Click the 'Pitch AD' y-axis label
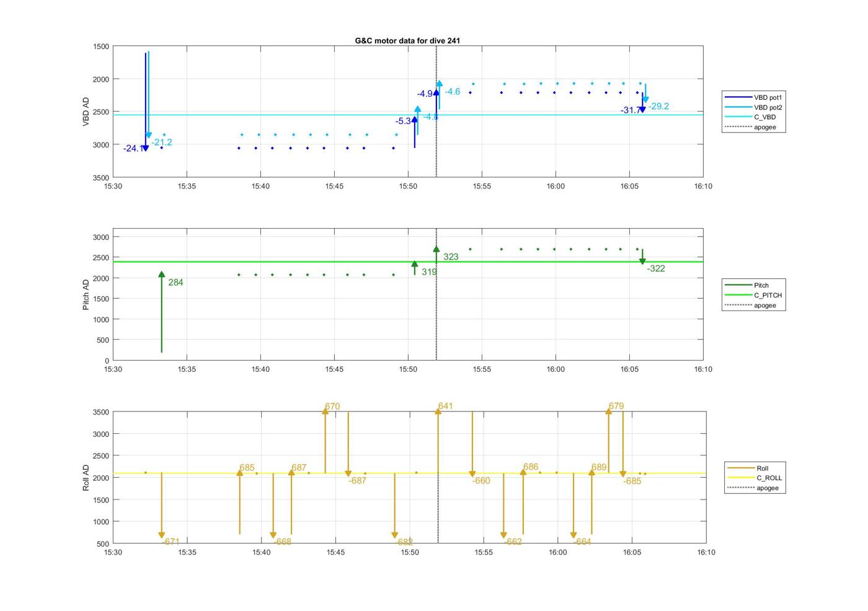868x611 pixels. pos(86,294)
